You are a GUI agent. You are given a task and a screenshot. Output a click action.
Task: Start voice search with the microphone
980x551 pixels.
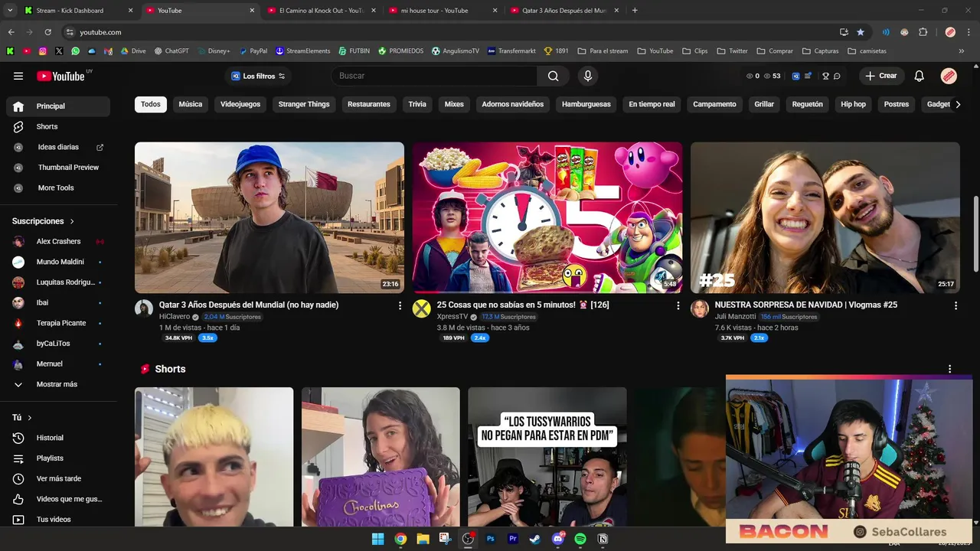[x=588, y=76]
